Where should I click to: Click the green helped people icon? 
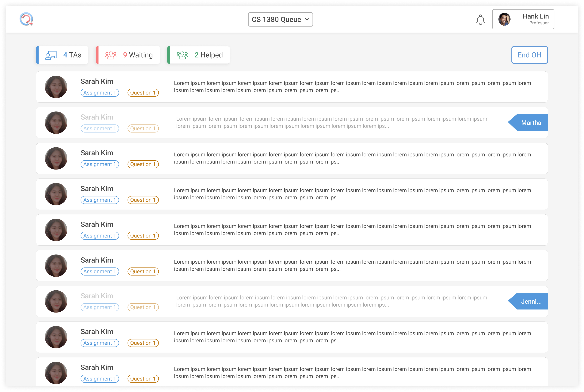182,55
